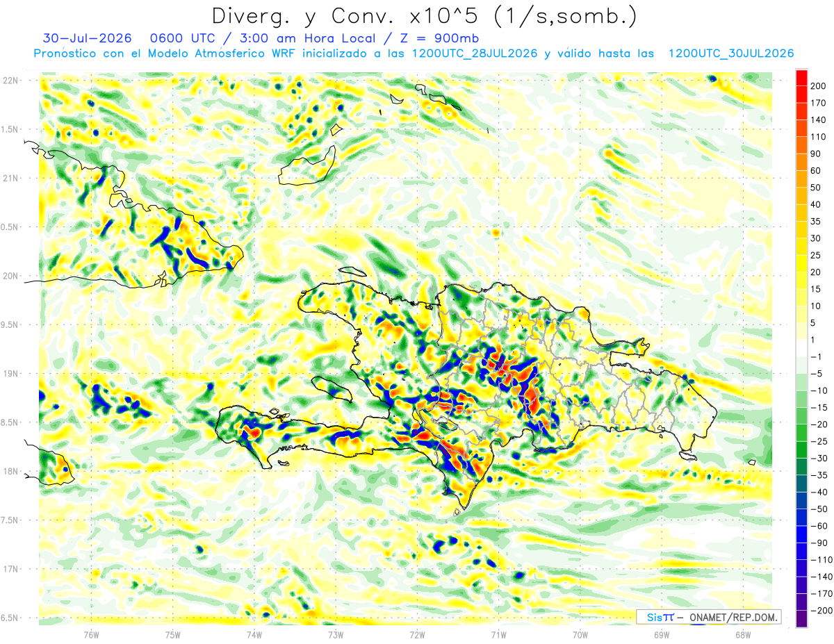Click the '22N' latitude label

tap(10, 80)
